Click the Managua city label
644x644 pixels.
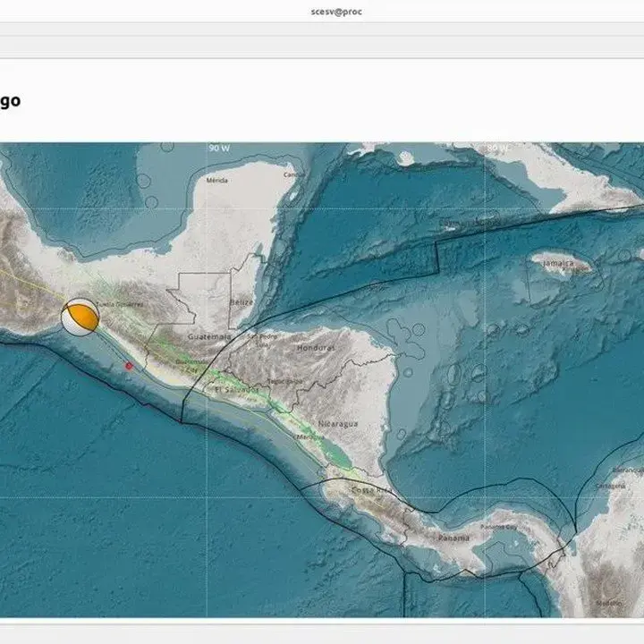tap(310, 437)
